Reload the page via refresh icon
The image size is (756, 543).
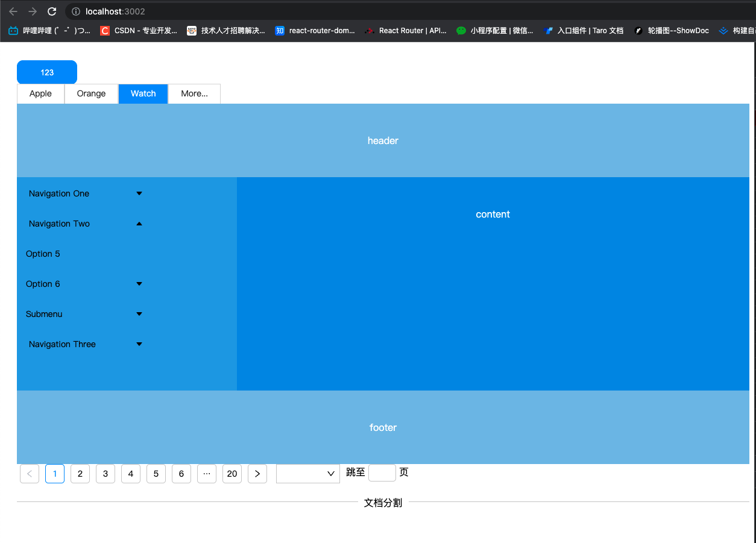coord(52,11)
